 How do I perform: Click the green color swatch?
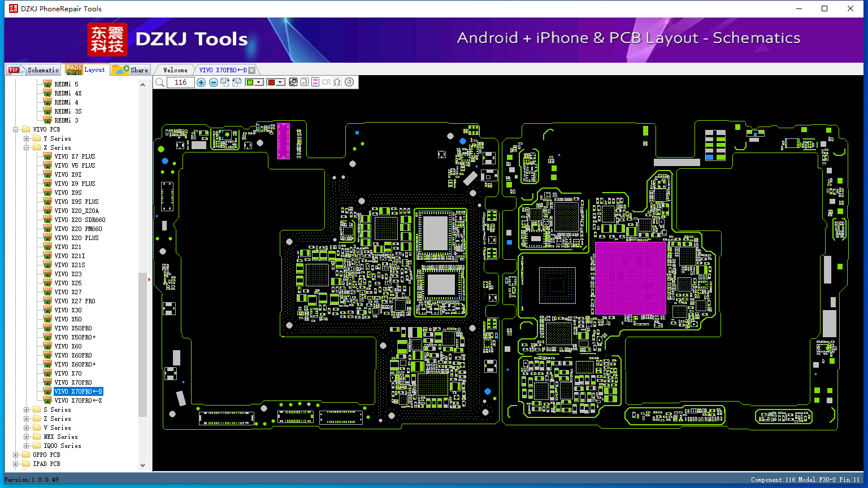[x=250, y=82]
